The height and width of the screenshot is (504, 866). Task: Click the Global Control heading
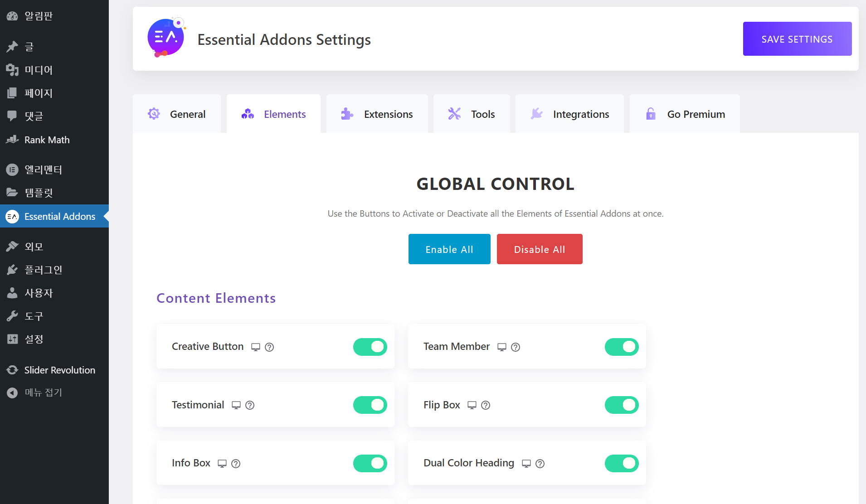[496, 184]
